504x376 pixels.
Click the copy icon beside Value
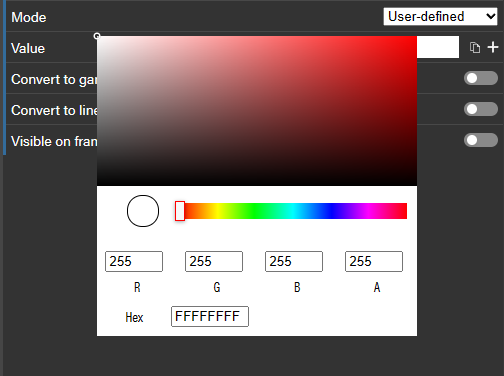pyautogui.click(x=475, y=48)
